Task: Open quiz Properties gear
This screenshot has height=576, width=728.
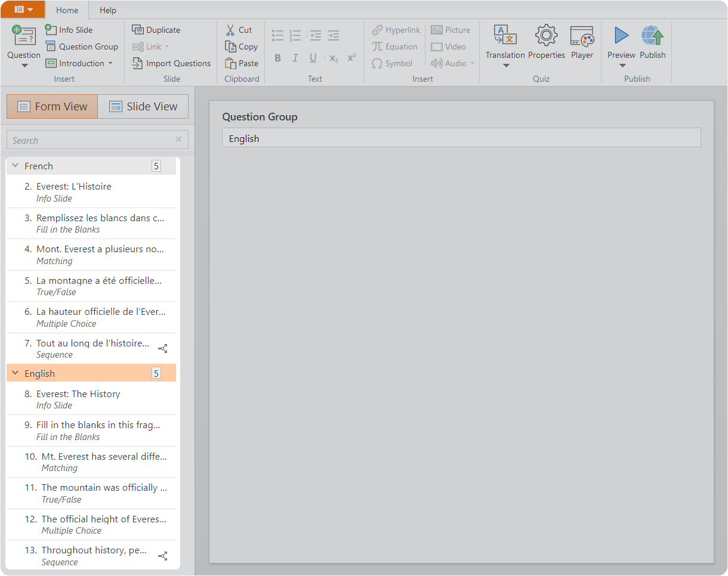Action: [x=546, y=36]
